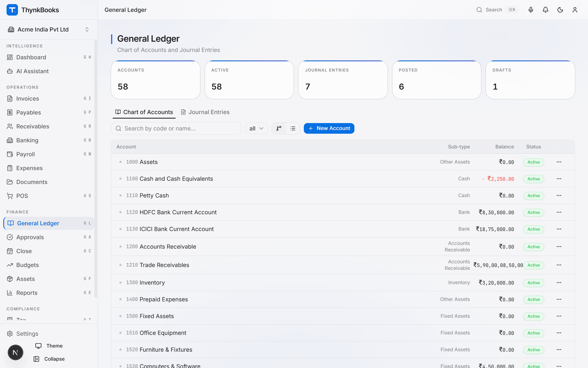Open actions menu for Office Equipment
588x368 pixels.
pyautogui.click(x=559, y=333)
